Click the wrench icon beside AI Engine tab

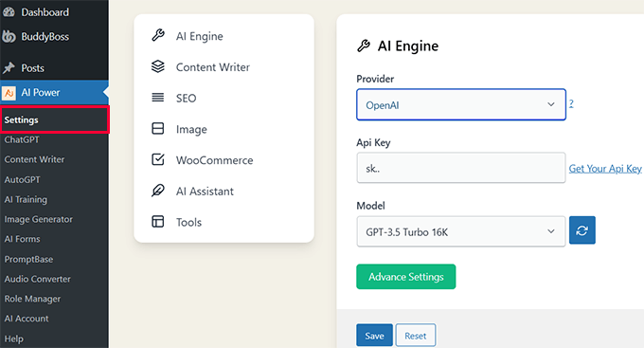[158, 35]
